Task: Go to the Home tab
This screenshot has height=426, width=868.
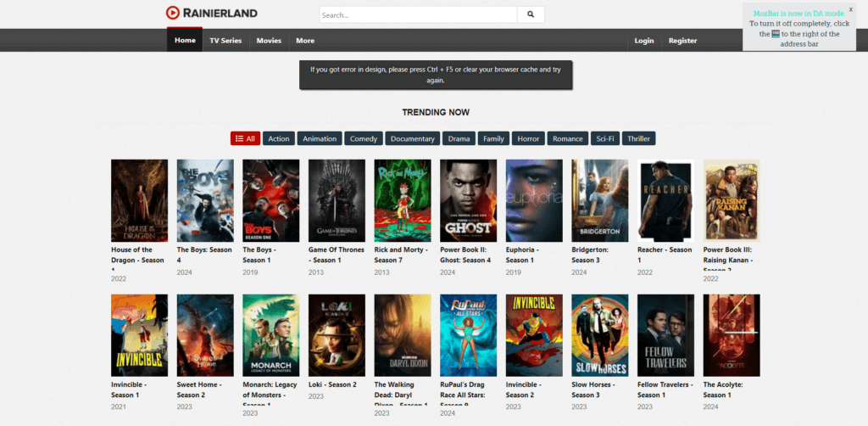Action: point(185,41)
